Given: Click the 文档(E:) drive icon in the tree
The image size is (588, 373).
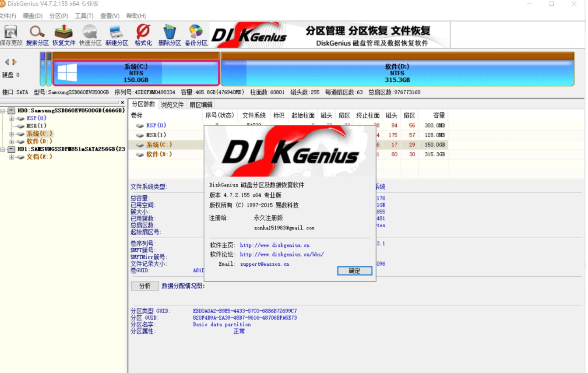Looking at the screenshot, I should point(20,157).
